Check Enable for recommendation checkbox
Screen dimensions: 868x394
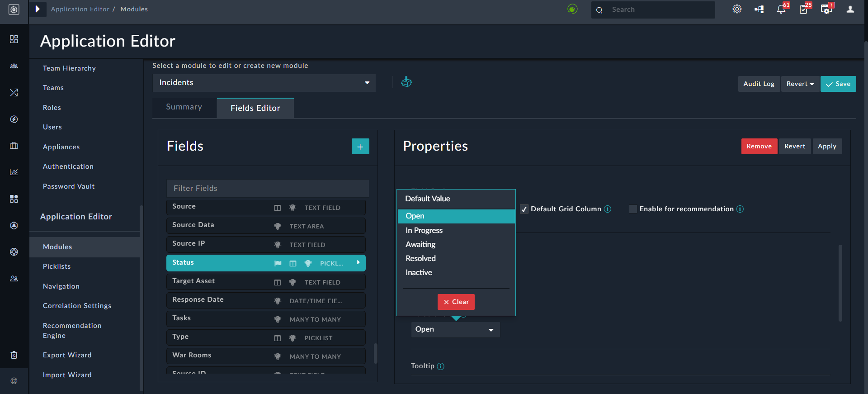[x=633, y=209]
